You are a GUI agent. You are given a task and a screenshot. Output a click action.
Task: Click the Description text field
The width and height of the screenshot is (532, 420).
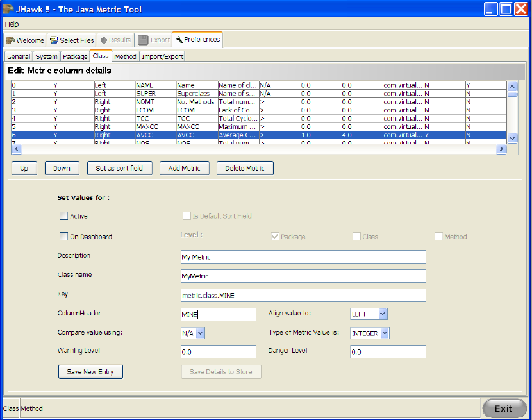[x=303, y=256]
